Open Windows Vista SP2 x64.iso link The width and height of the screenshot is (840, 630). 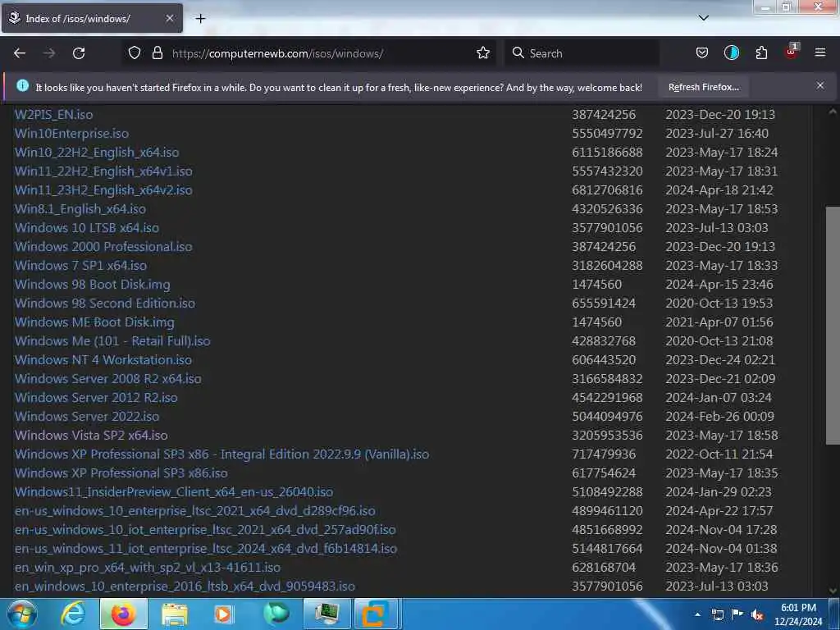(x=91, y=435)
